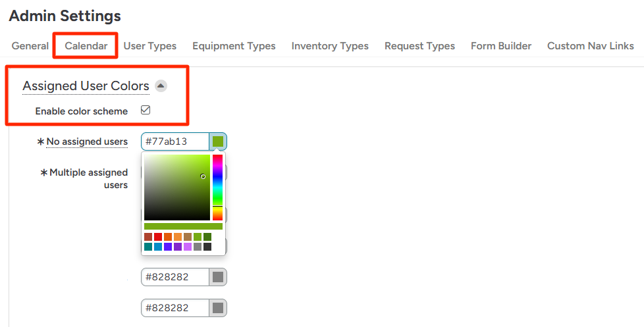Collapse the Assigned User Colors section
This screenshot has height=327, width=644.
(x=161, y=86)
